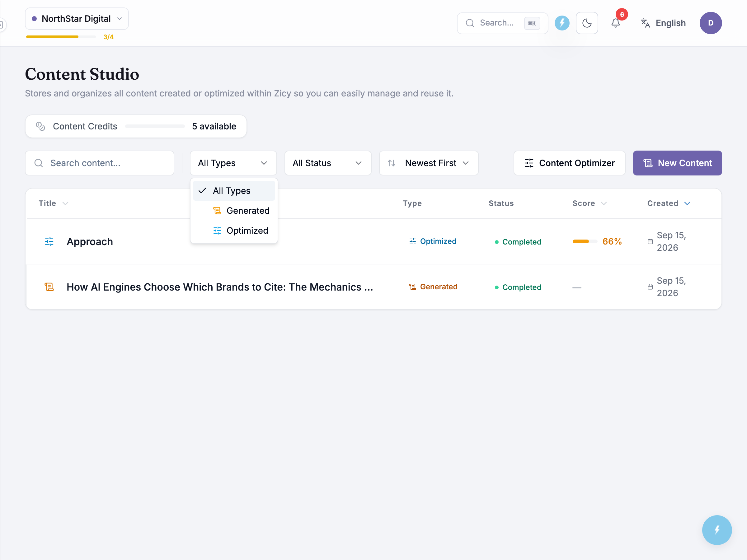Click the English language selector
This screenshot has height=560, width=747.
coord(663,23)
